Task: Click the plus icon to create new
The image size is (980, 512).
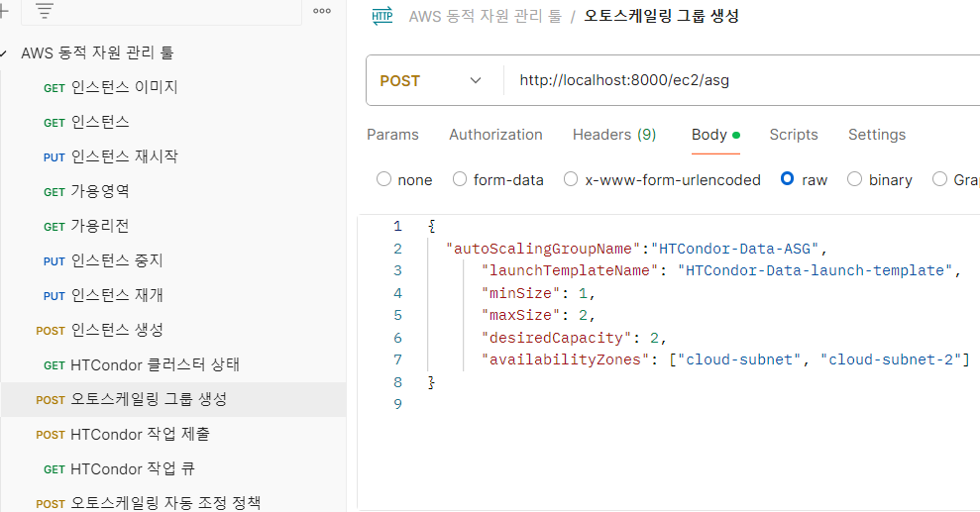Action: pos(4,11)
